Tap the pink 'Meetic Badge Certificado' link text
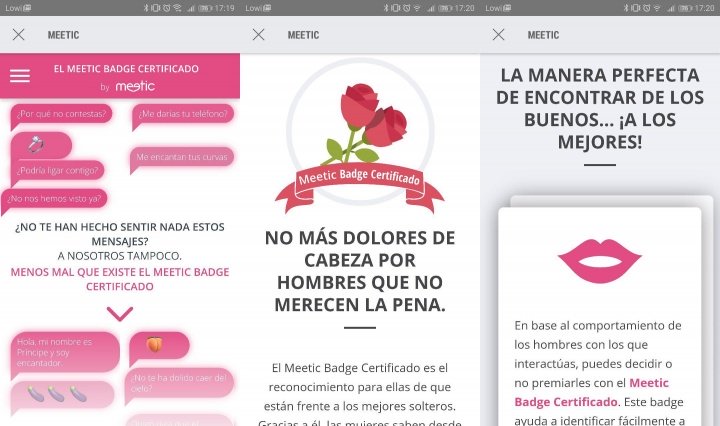The image size is (720, 426). pos(591,392)
